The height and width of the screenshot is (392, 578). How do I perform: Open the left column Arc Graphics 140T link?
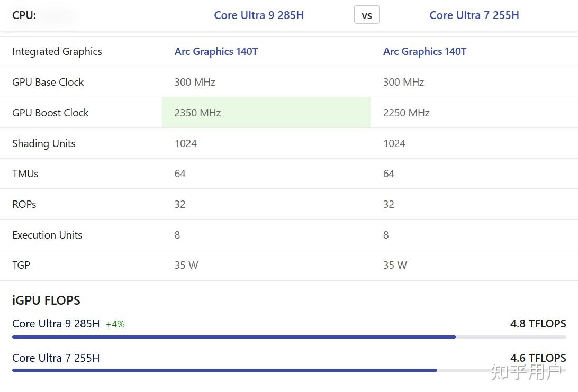point(216,51)
